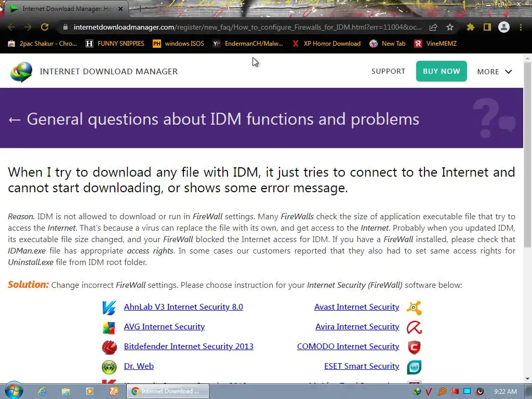Click the red V tray icon
This screenshot has width=532, height=399.
429,392
